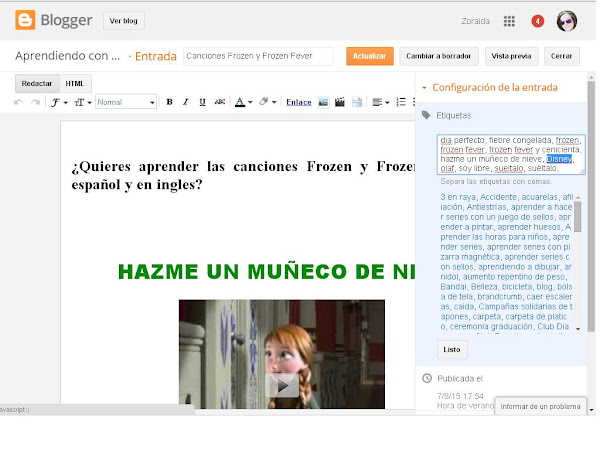Click the Blogger logo icon
The image size is (600, 450).
(x=25, y=20)
